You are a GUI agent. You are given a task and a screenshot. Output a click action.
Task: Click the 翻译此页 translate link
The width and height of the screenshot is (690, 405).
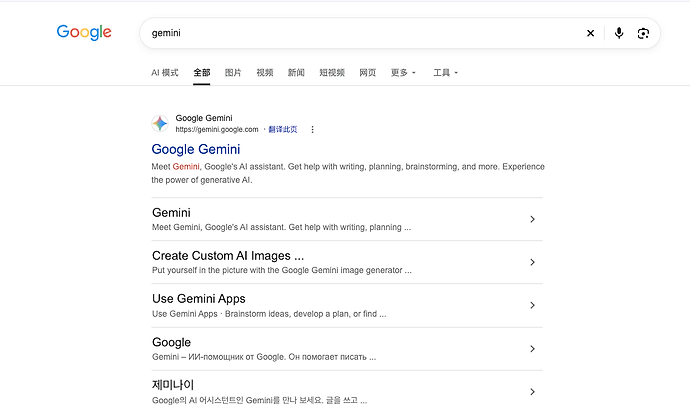283,129
